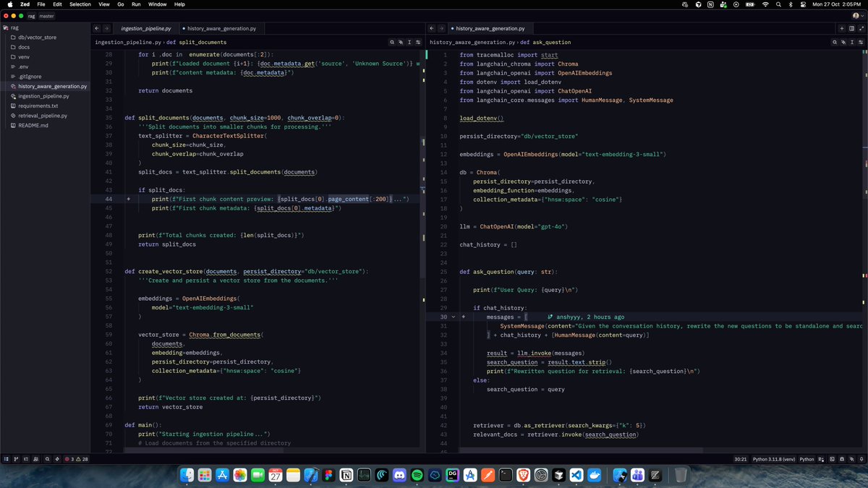Click the buffer search magnifier in editor toolbar
The image size is (868, 488).
391,42
